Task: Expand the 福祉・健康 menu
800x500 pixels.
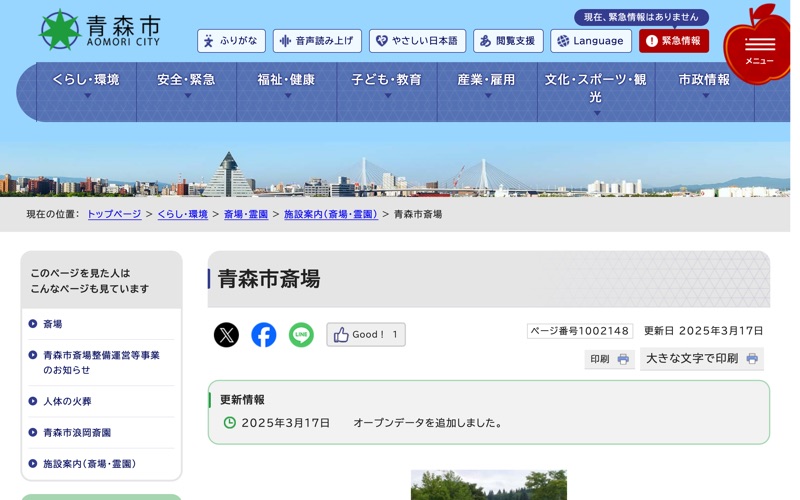Action: coord(286,92)
